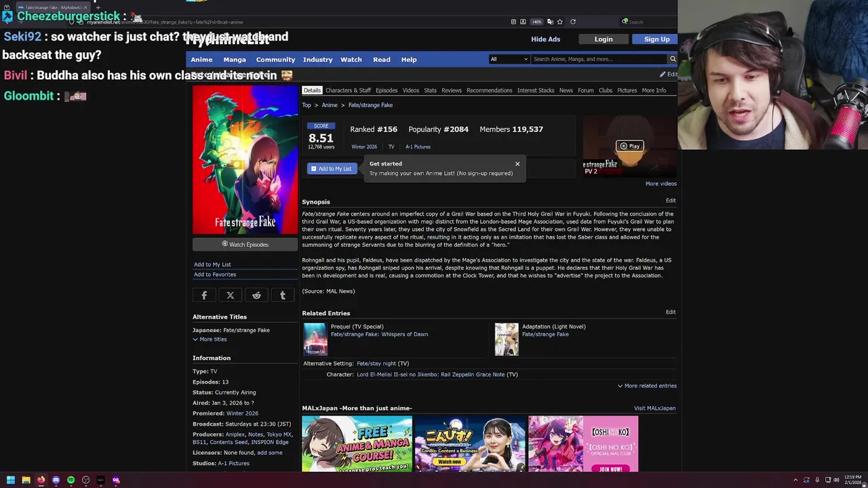Open the Anime menu in the navigation bar

tap(201, 60)
